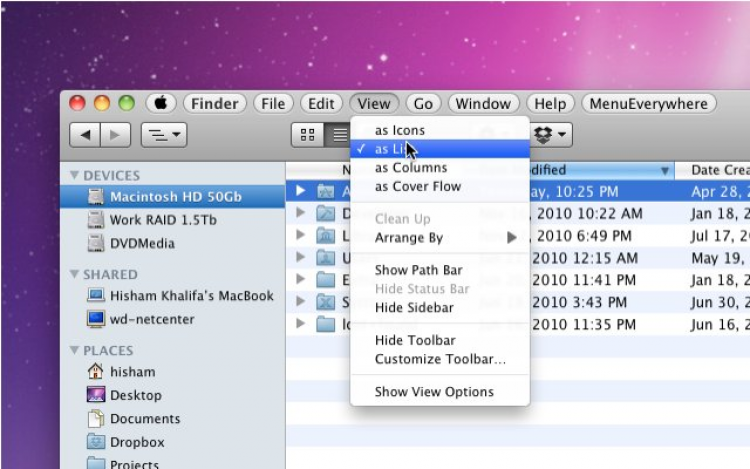The image size is (750, 469).
Task: Click folder icon in 11:41 PM row
Action: click(326, 280)
